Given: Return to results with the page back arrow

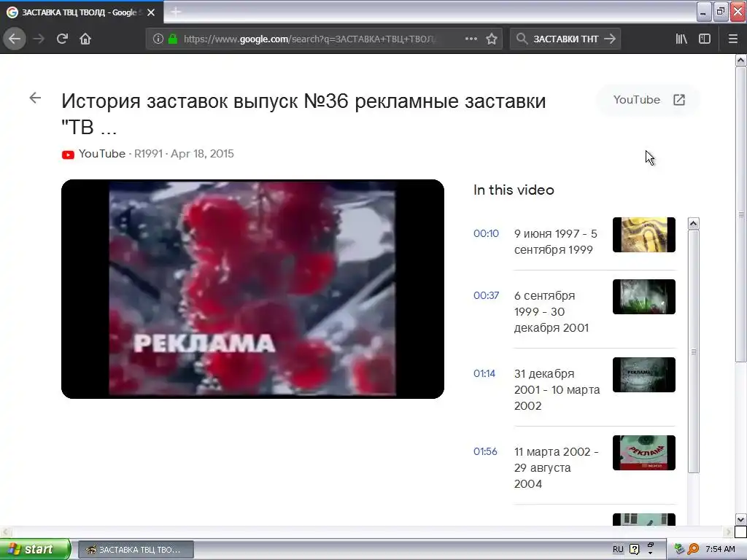Looking at the screenshot, I should [35, 98].
